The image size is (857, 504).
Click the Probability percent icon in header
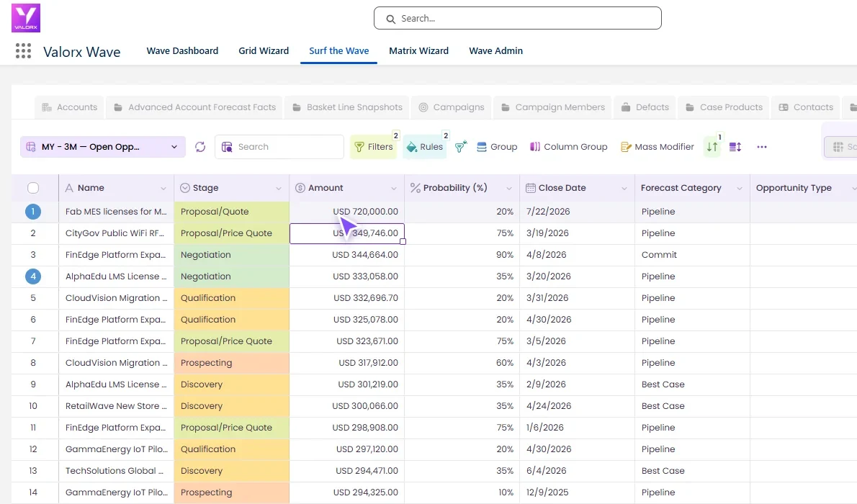[x=416, y=187]
